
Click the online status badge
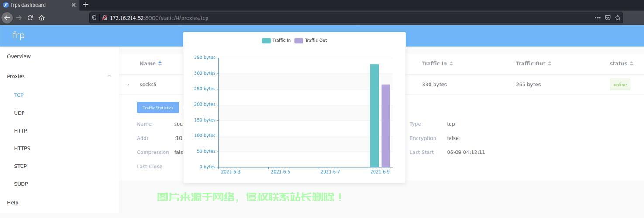tap(620, 85)
